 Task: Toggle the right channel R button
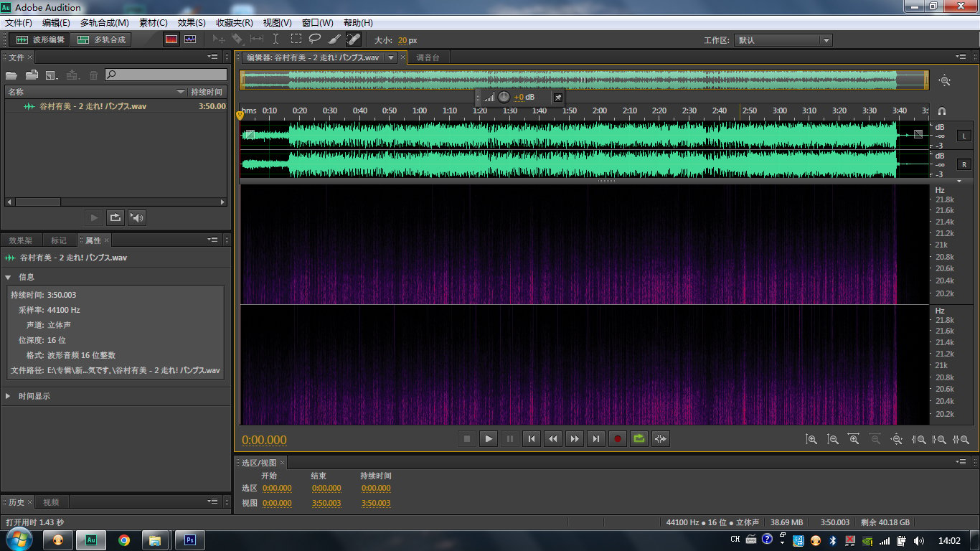(964, 164)
